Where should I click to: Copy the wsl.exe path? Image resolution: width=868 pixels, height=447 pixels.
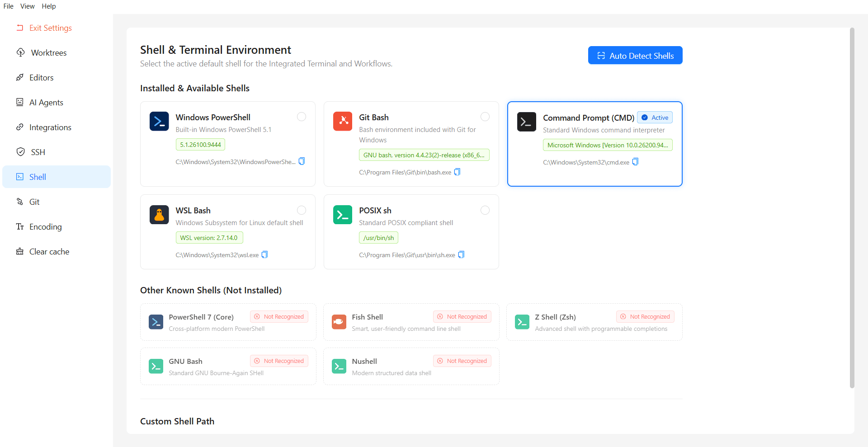265,254
